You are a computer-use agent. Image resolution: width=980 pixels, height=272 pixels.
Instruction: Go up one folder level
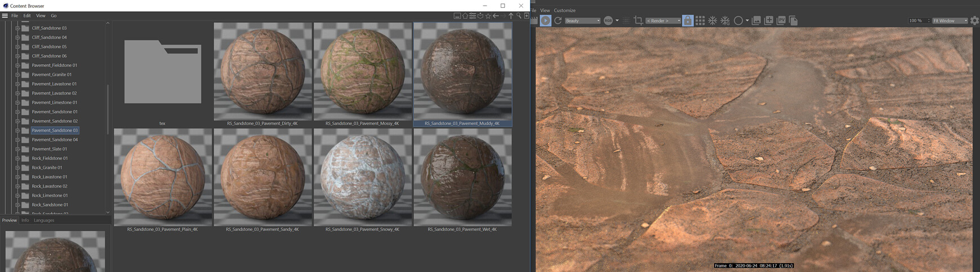[x=511, y=16]
